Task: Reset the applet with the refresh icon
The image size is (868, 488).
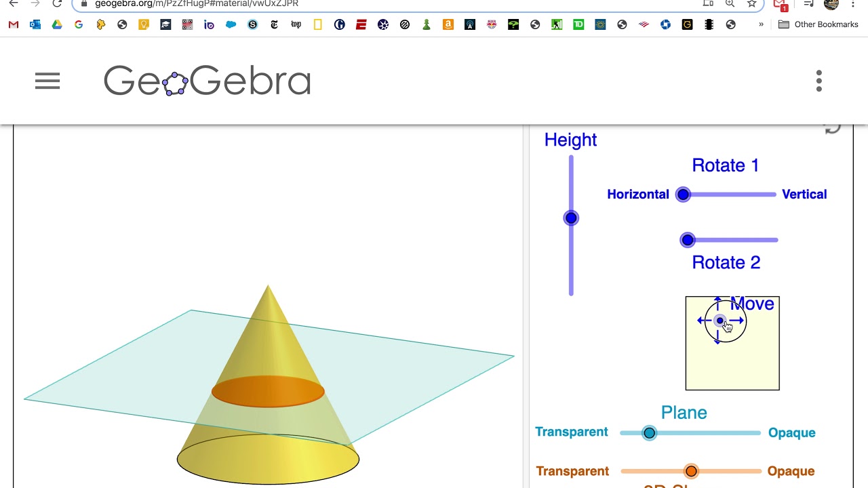Action: point(833,128)
